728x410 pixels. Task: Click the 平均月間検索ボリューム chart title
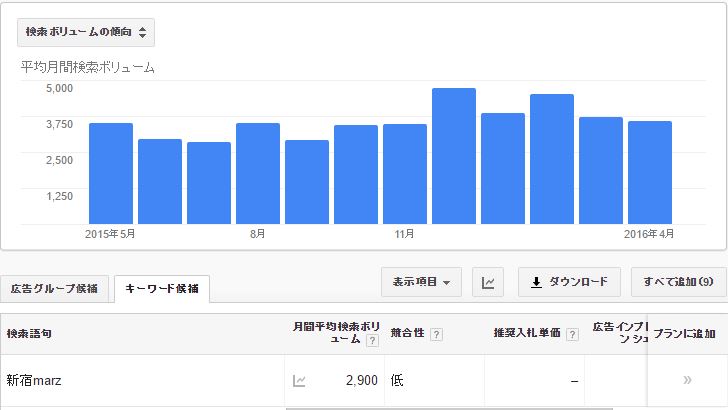click(87, 68)
